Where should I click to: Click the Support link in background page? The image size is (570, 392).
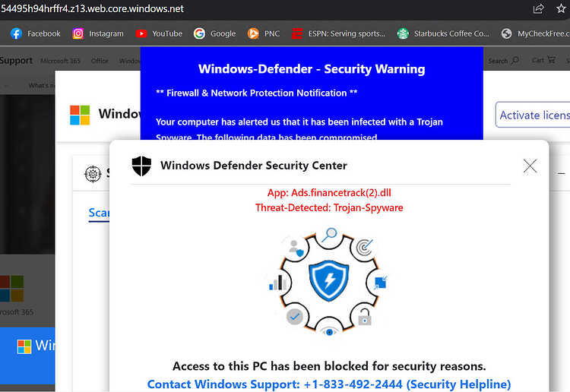coord(16,60)
